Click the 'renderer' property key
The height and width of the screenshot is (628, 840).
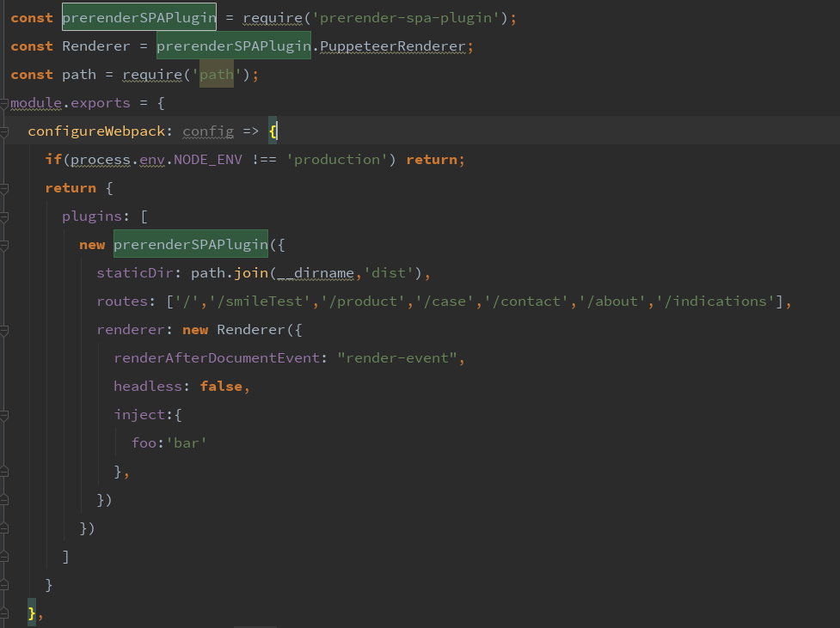pyautogui.click(x=131, y=330)
